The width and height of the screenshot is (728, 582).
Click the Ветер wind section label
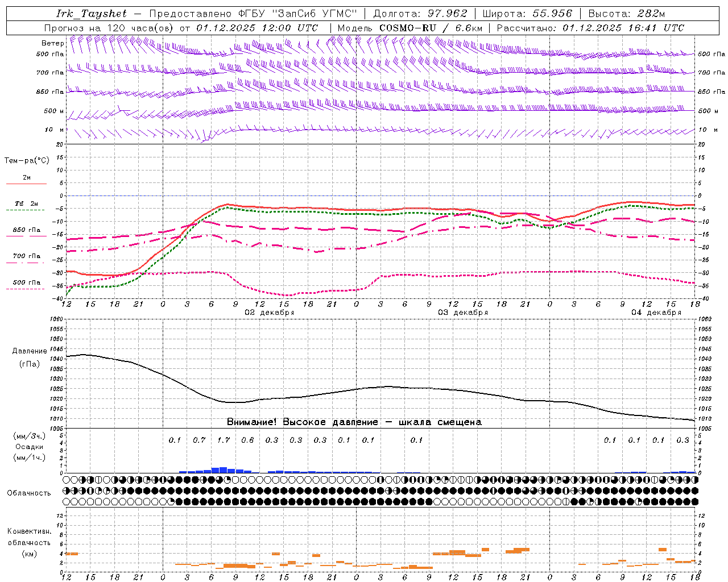coord(52,43)
